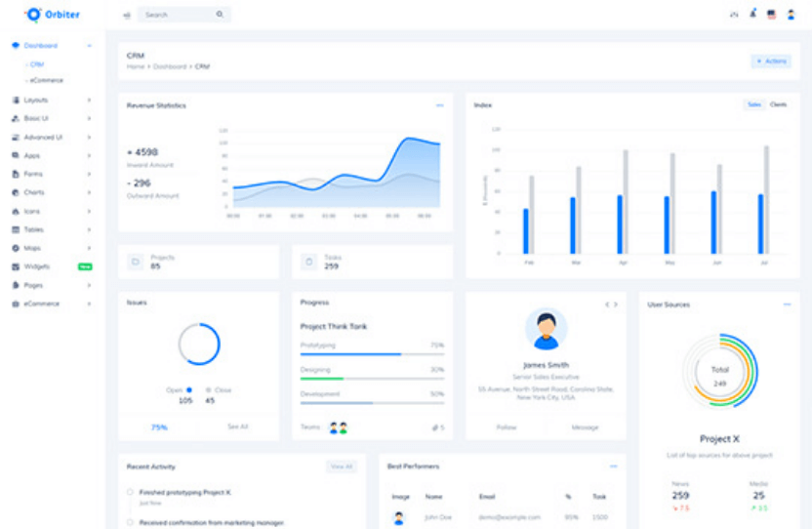Click the Basic UI sidebar icon
The width and height of the screenshot is (812, 529).
tap(16, 118)
